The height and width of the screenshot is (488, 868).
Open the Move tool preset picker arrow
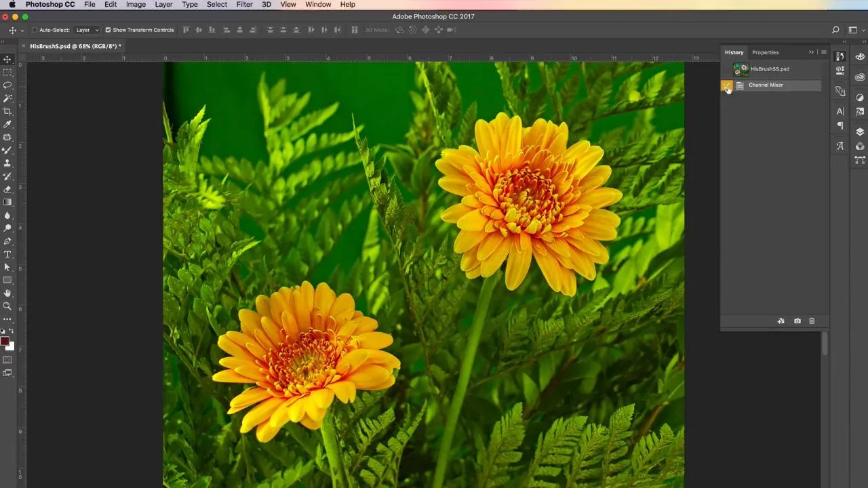[x=22, y=30]
